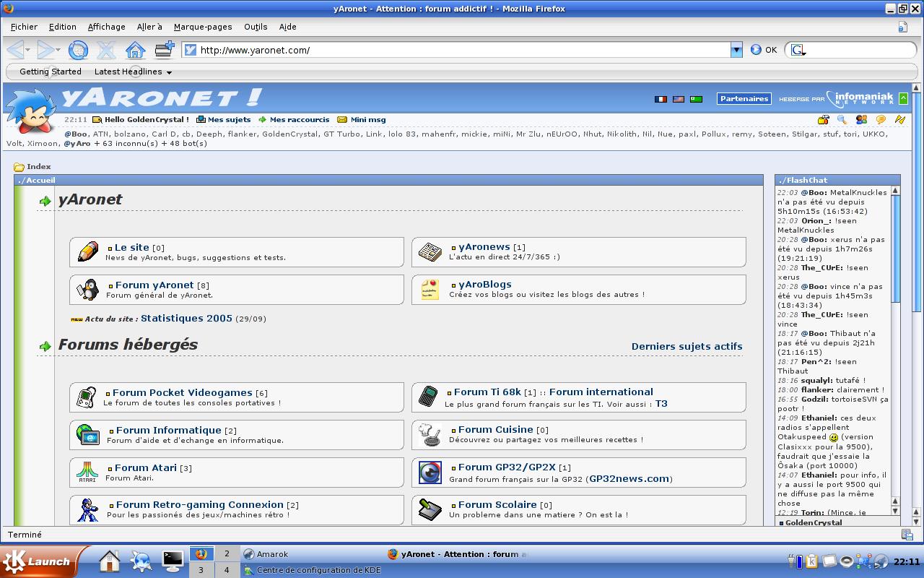924x578 pixels.
Task: Open the Google search engine dropdown
Action: point(798,50)
